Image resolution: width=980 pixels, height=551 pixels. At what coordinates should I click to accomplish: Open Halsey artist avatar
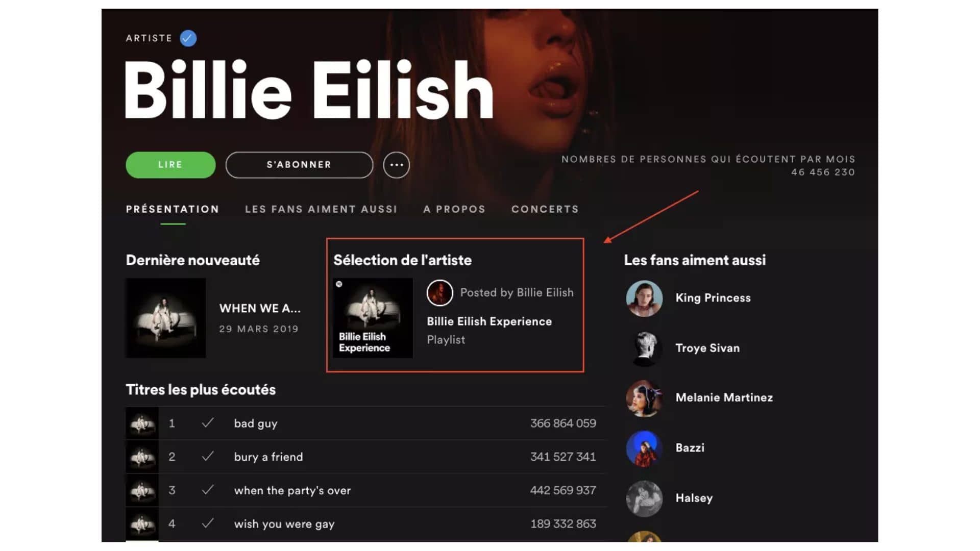pos(644,498)
